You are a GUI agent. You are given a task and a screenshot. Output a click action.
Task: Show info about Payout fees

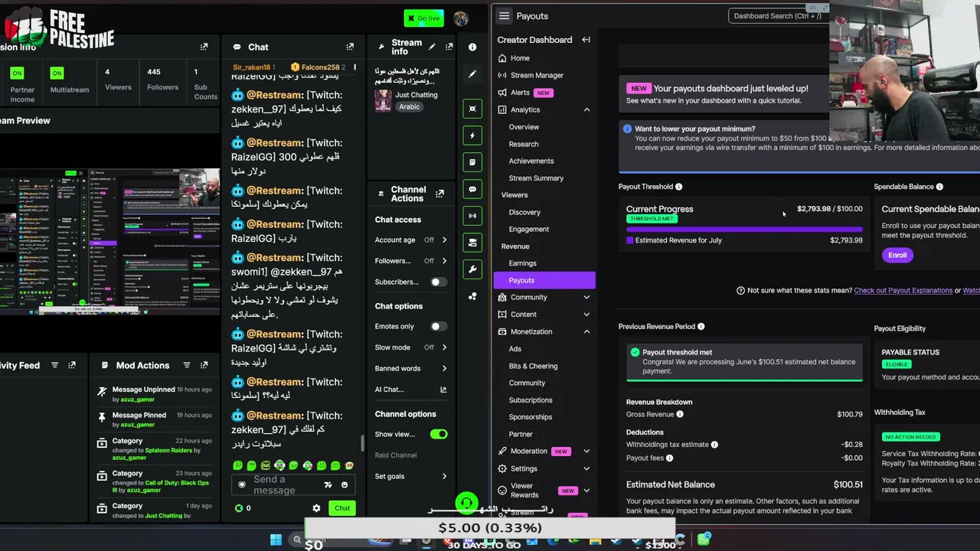669,458
